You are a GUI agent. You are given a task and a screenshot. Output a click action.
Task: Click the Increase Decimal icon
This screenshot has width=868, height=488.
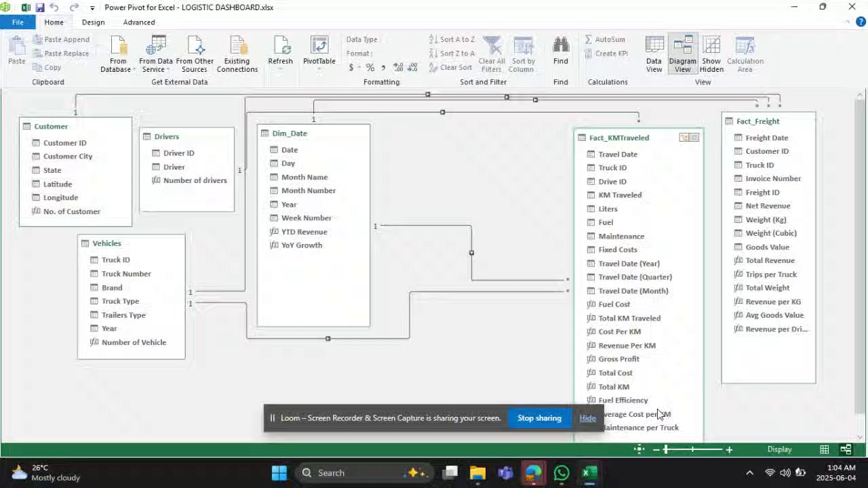(x=398, y=68)
